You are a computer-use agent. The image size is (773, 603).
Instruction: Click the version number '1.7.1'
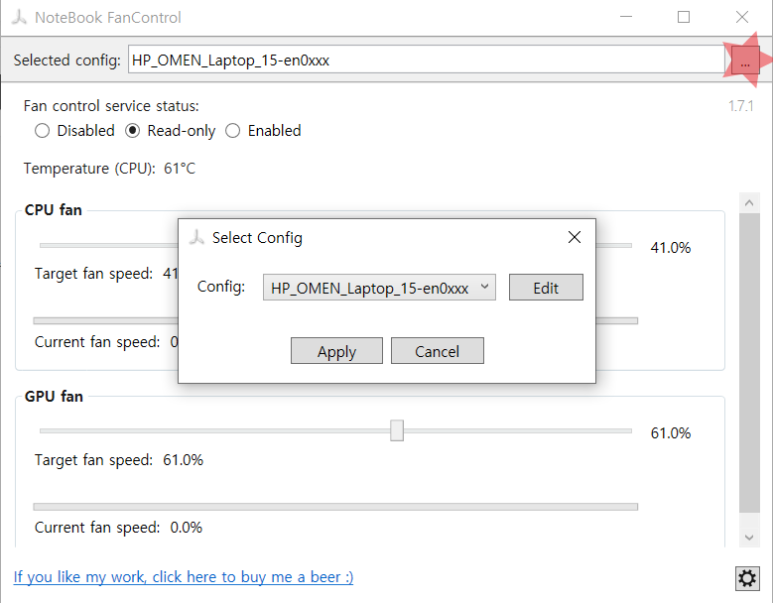coord(741,106)
